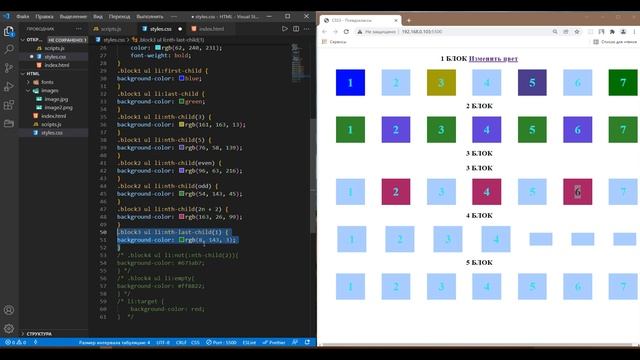Open the browser three-dot menu

(634, 31)
